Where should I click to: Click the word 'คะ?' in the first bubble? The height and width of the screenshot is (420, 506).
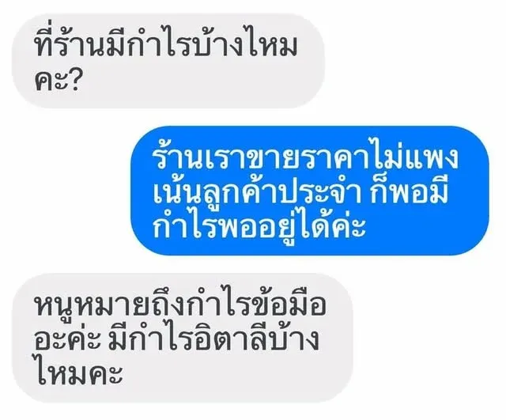(57, 79)
